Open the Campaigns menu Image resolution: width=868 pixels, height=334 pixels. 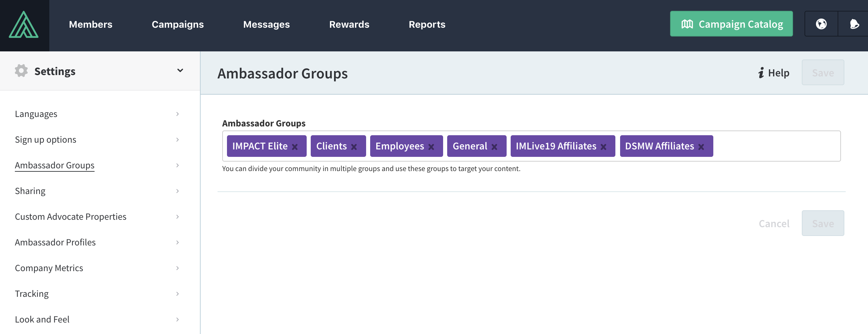pos(178,24)
